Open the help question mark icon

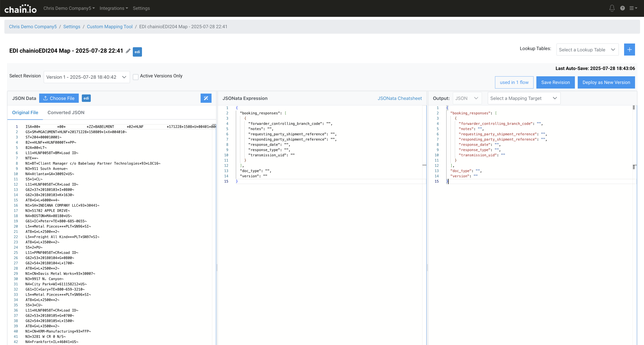coord(623,8)
